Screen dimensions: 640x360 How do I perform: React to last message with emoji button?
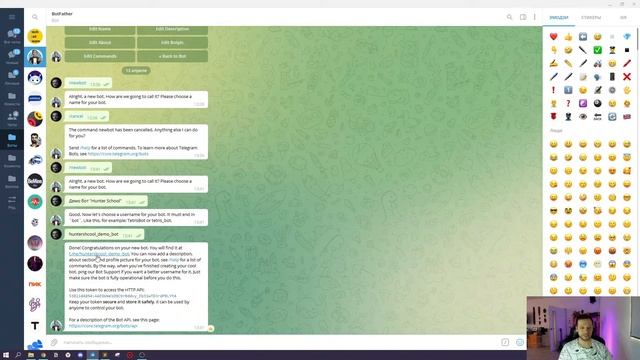point(211,328)
